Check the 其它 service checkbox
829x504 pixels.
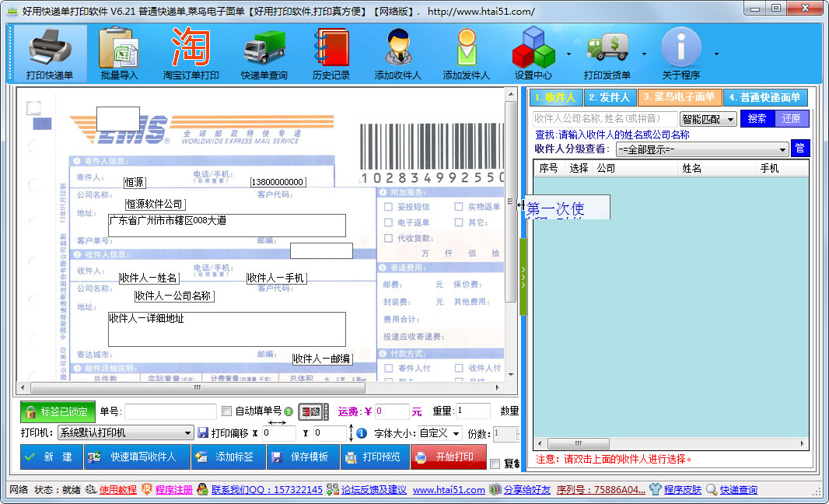tap(458, 222)
